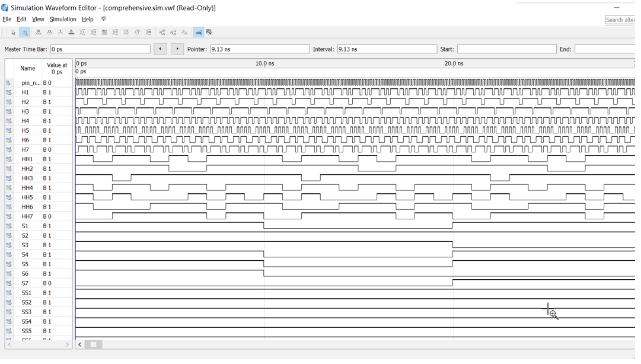
Task: Move time bar to next transition arrow
Action: pyautogui.click(x=177, y=49)
